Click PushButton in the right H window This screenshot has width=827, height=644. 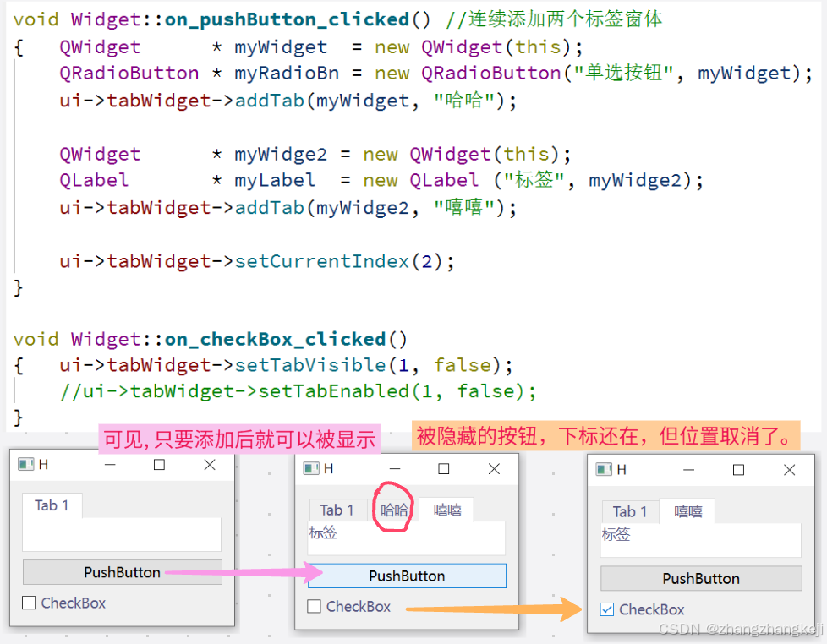[701, 579]
